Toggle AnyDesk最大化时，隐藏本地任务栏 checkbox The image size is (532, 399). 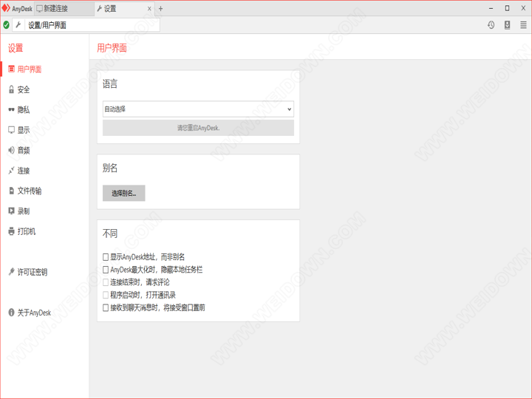(x=106, y=270)
